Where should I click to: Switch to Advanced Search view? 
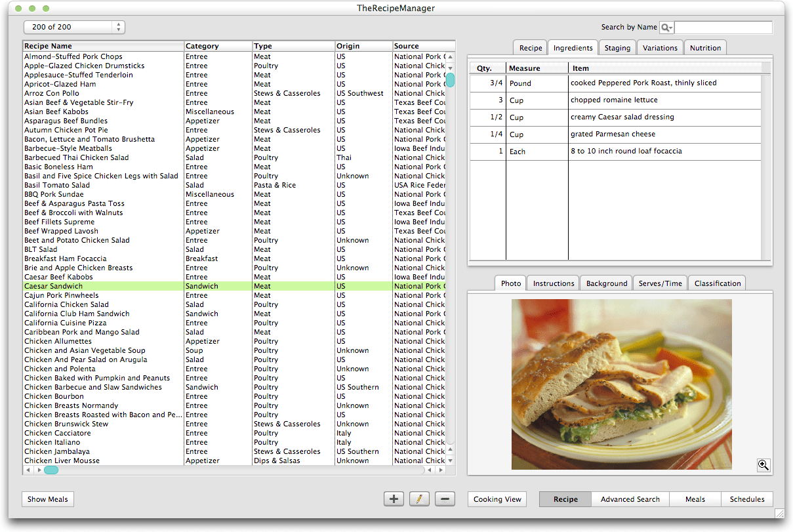(630, 499)
